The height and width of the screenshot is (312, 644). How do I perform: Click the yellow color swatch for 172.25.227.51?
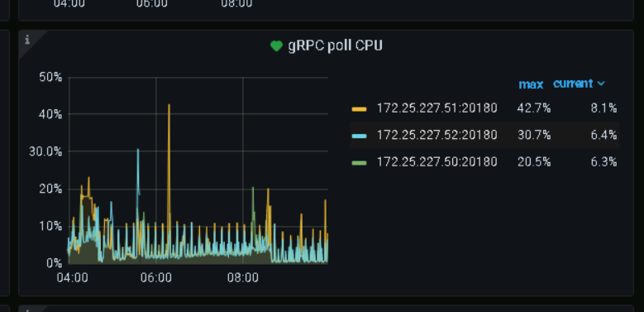pos(360,109)
